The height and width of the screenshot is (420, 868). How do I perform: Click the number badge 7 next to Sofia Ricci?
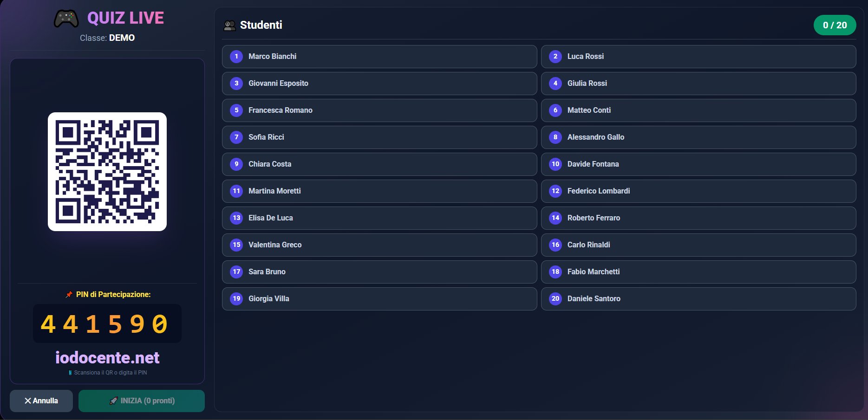click(236, 137)
